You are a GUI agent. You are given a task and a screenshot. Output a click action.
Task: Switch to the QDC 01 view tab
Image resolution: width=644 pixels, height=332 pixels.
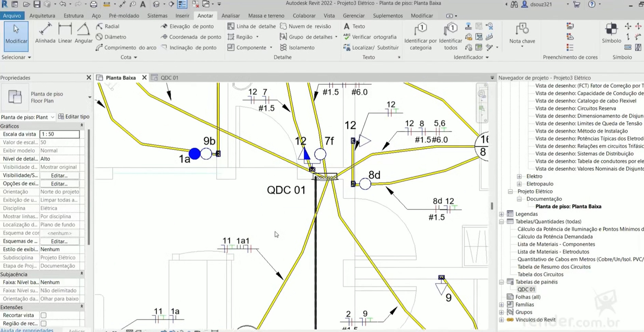pyautogui.click(x=169, y=78)
